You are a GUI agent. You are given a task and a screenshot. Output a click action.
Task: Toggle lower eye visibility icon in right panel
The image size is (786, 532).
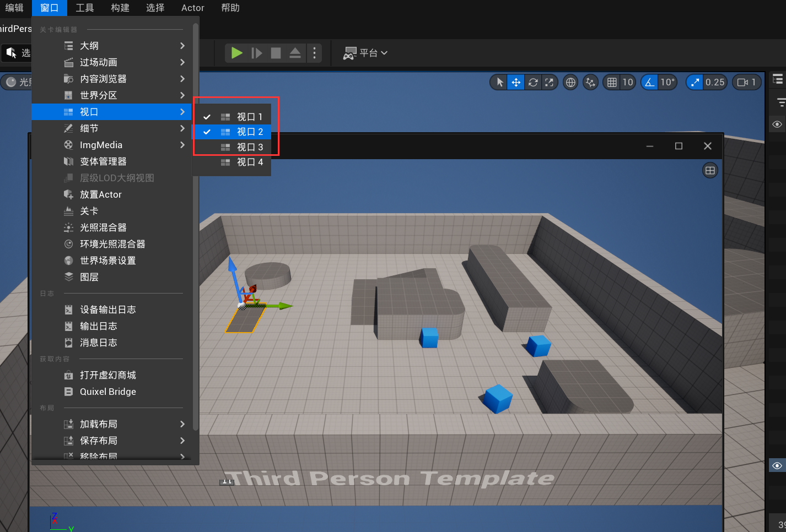tap(777, 466)
